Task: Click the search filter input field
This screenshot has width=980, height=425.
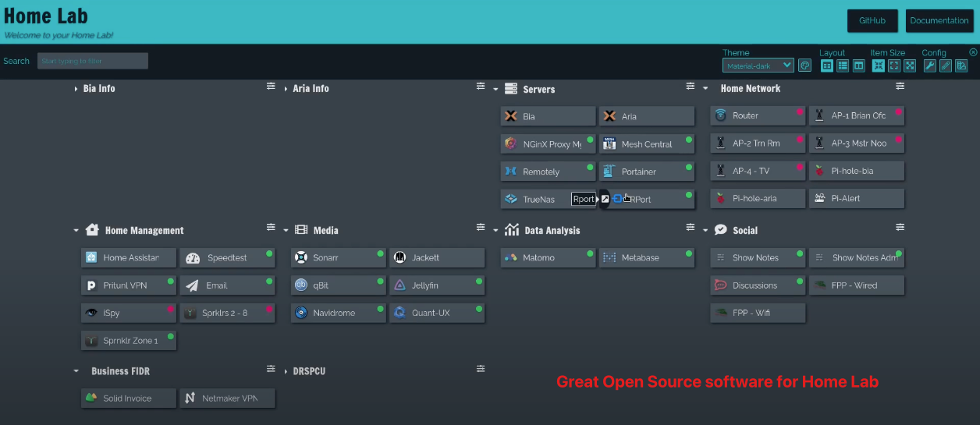Action: click(x=92, y=61)
